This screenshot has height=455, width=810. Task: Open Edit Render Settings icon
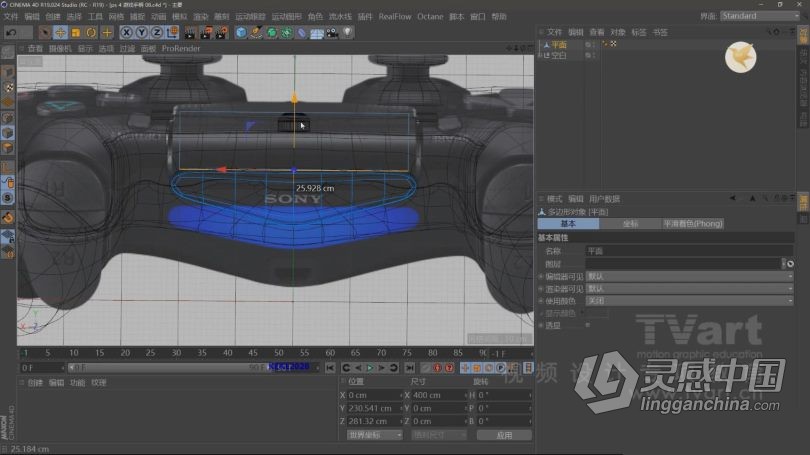click(222, 33)
